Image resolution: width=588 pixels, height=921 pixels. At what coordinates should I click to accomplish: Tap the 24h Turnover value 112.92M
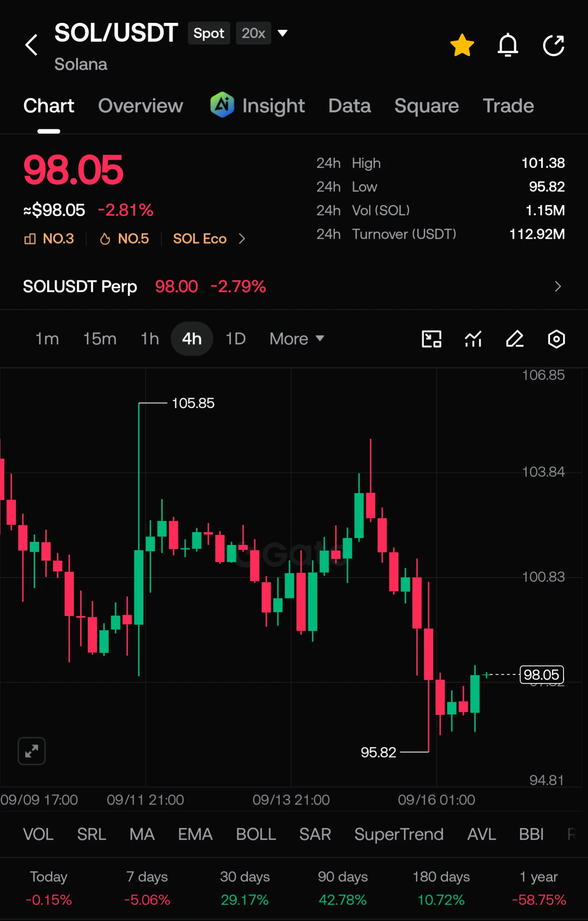[537, 234]
